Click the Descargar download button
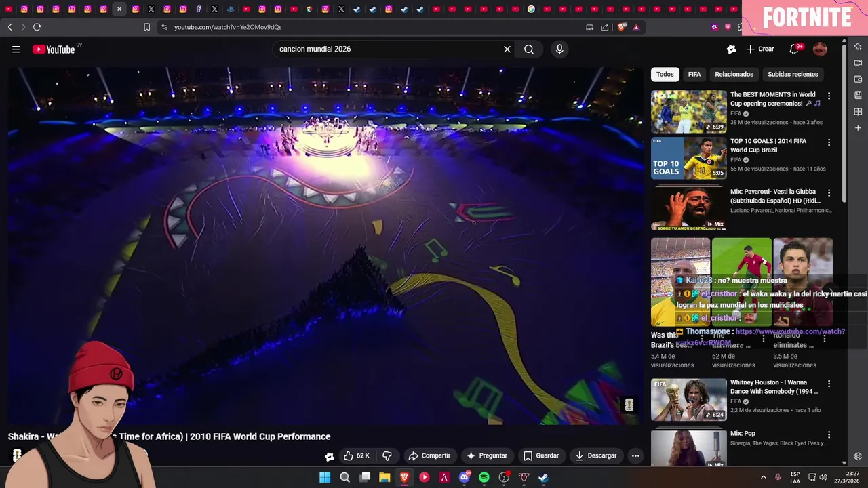The width and height of the screenshot is (868, 488). coord(596,456)
